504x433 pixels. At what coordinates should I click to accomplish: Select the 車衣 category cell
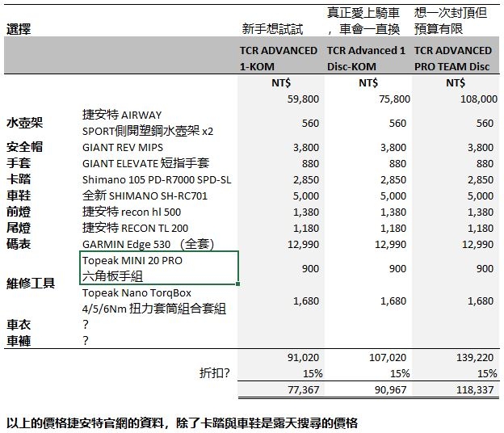[19, 325]
